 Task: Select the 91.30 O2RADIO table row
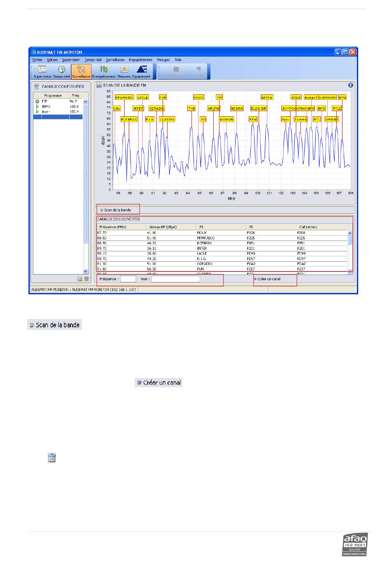coord(222,264)
